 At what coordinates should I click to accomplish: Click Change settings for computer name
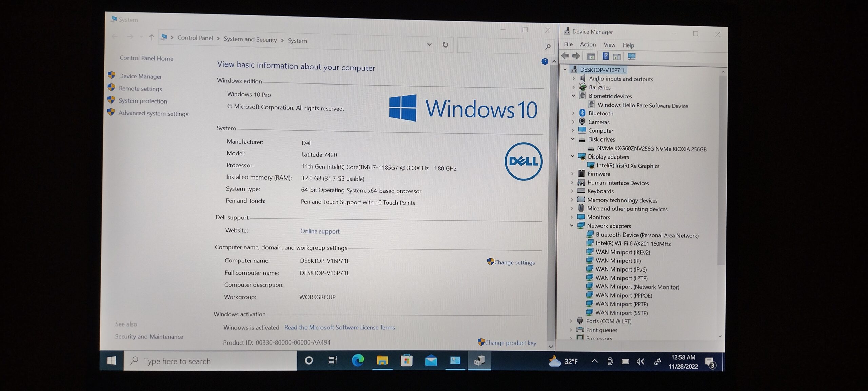514,262
